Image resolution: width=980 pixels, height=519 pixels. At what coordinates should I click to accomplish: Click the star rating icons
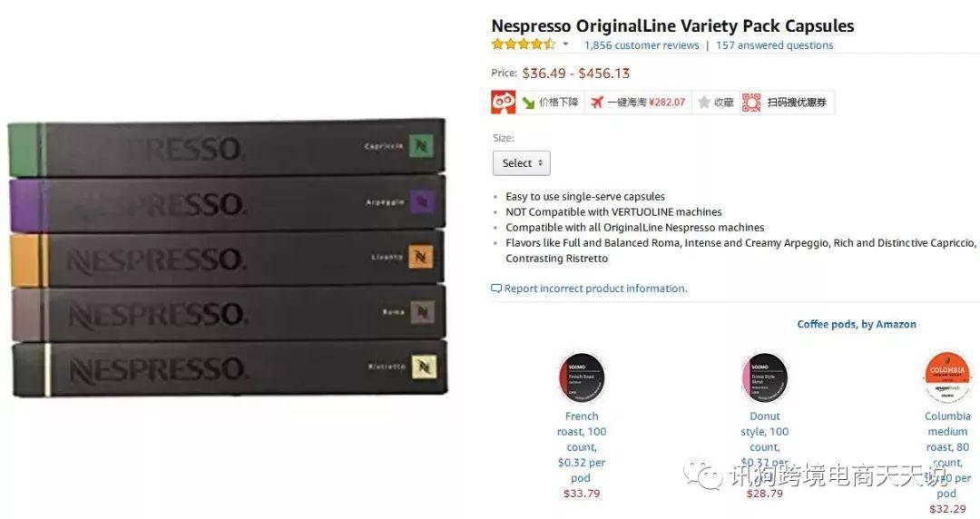coord(524,44)
